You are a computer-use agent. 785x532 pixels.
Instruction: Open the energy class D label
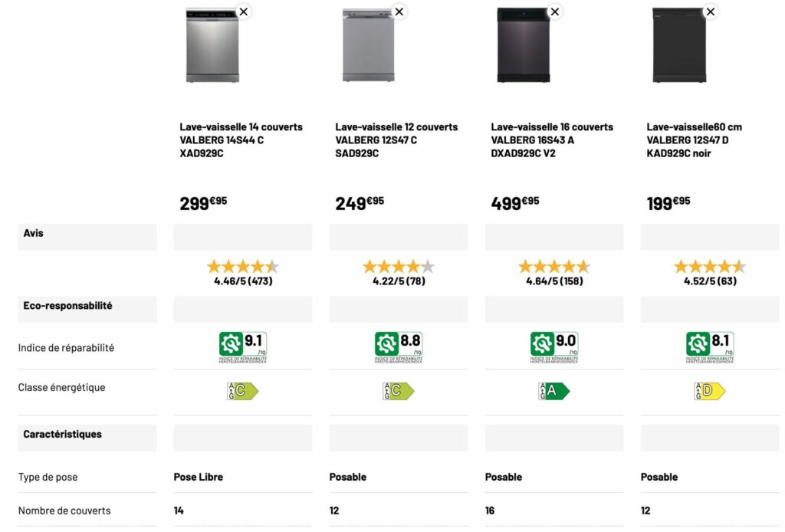tap(709, 391)
